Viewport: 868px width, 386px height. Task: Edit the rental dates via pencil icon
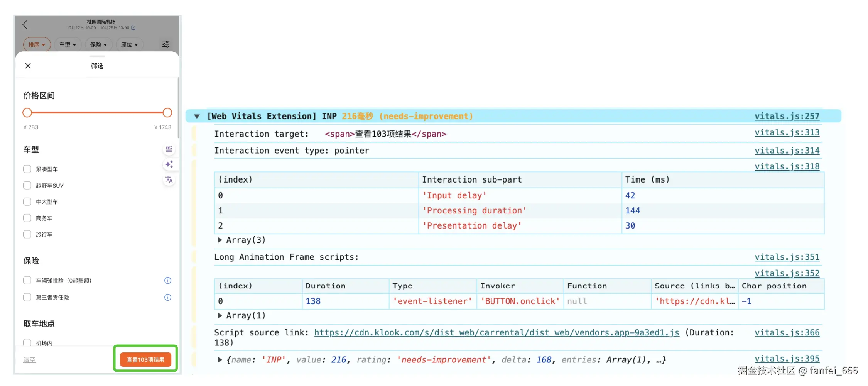click(133, 28)
